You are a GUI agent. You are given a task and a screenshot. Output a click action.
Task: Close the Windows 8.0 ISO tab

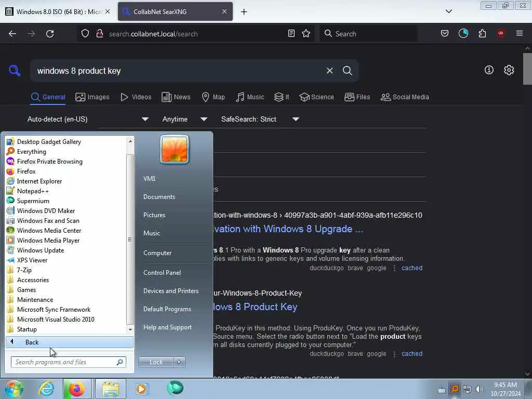[108, 11]
